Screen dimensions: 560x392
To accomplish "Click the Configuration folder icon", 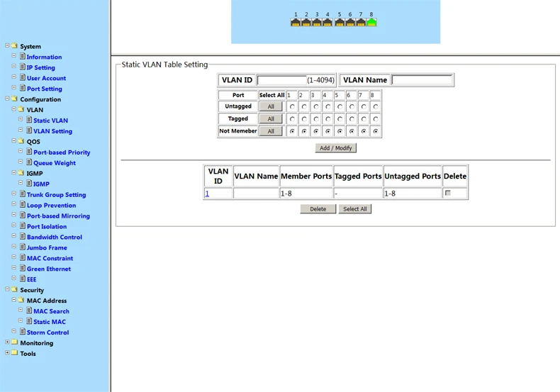I will (14, 99).
